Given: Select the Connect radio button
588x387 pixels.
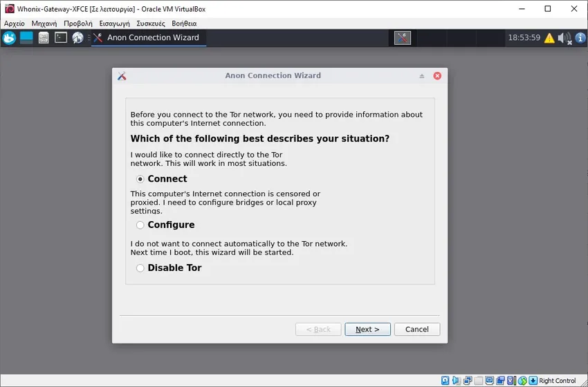Looking at the screenshot, I should (140, 179).
